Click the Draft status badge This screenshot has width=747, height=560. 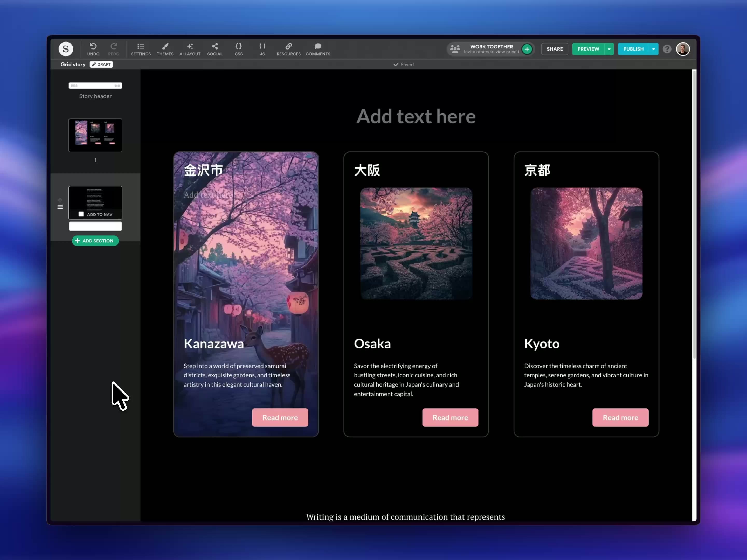tap(101, 65)
